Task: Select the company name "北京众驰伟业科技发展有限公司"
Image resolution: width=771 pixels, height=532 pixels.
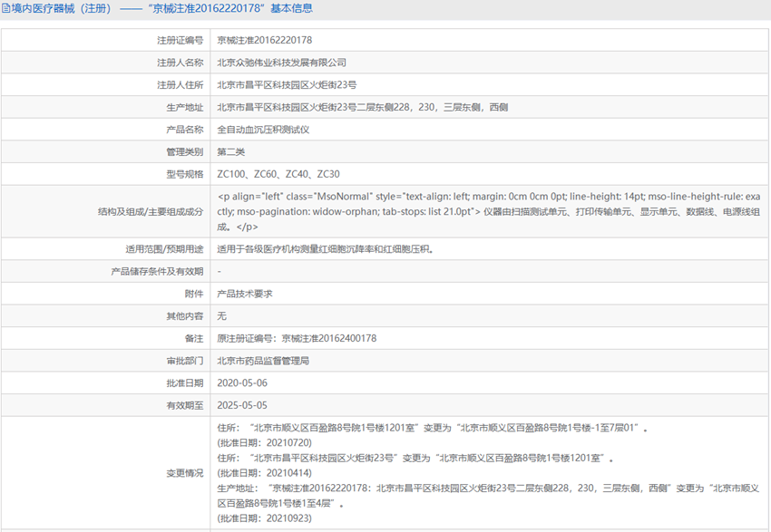Action: click(282, 63)
